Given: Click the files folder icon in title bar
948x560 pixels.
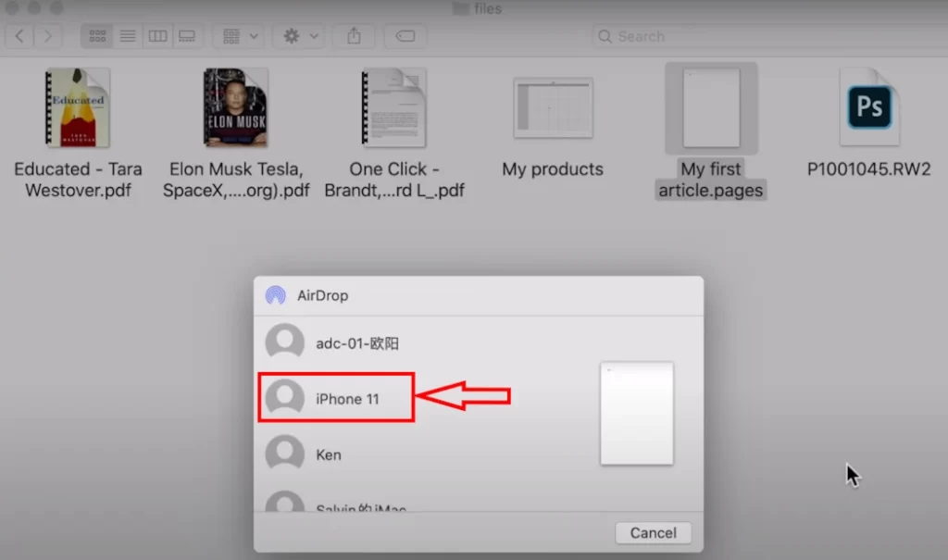Looking at the screenshot, I should click(461, 8).
